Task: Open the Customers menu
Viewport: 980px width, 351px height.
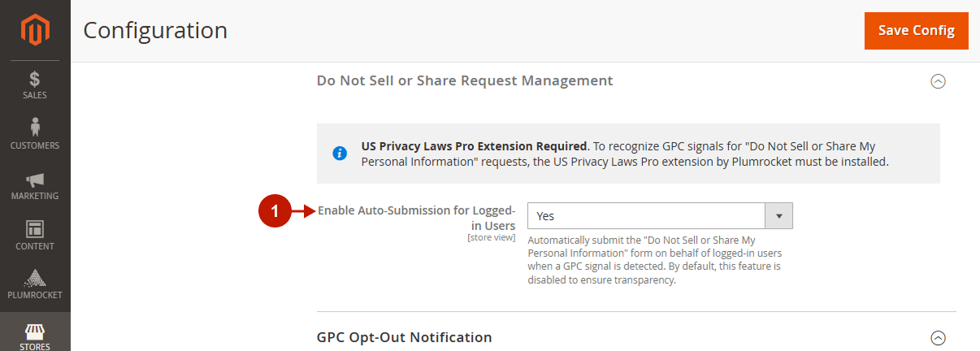Action: point(35,135)
